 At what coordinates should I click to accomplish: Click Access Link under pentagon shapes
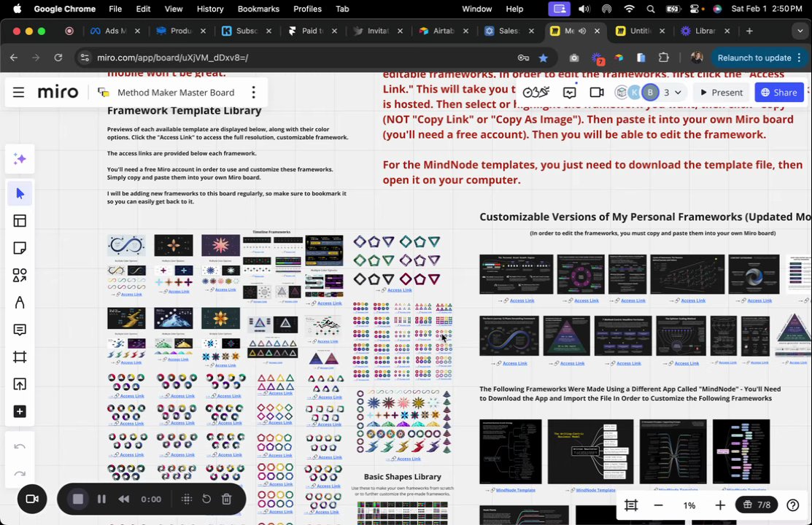(399, 290)
